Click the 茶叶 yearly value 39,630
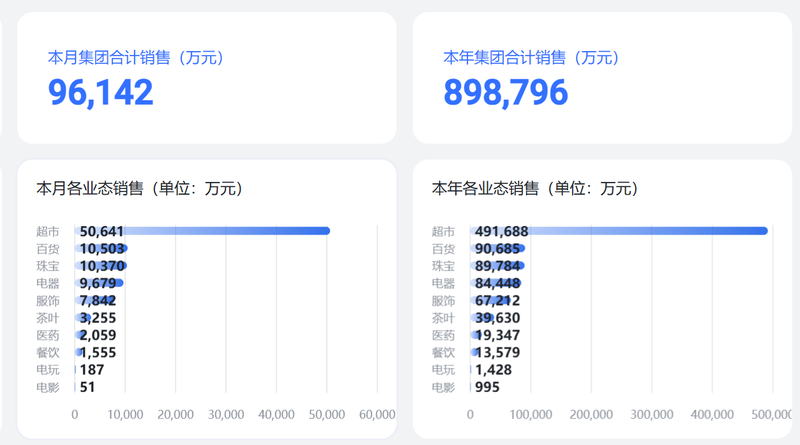 tap(497, 318)
